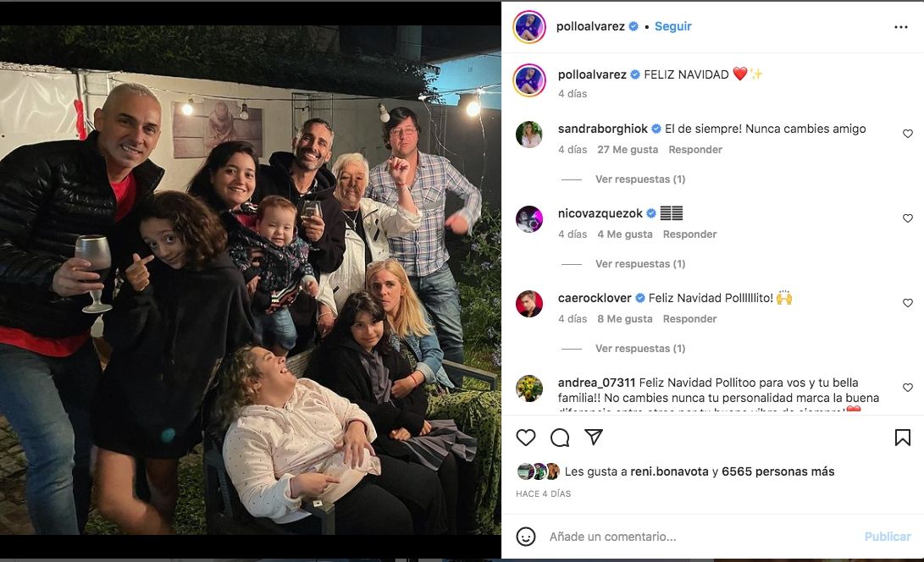Show replies under caerocklover's comment
Viewport: 924px width, 562px height.
[x=639, y=349]
